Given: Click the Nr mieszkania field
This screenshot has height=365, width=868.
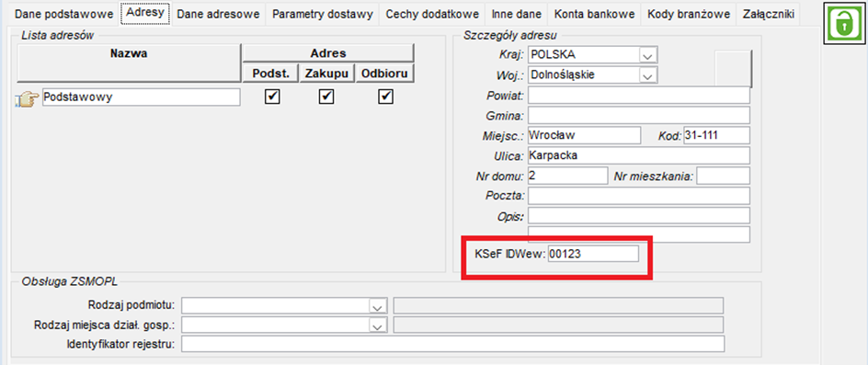Looking at the screenshot, I should click(723, 176).
